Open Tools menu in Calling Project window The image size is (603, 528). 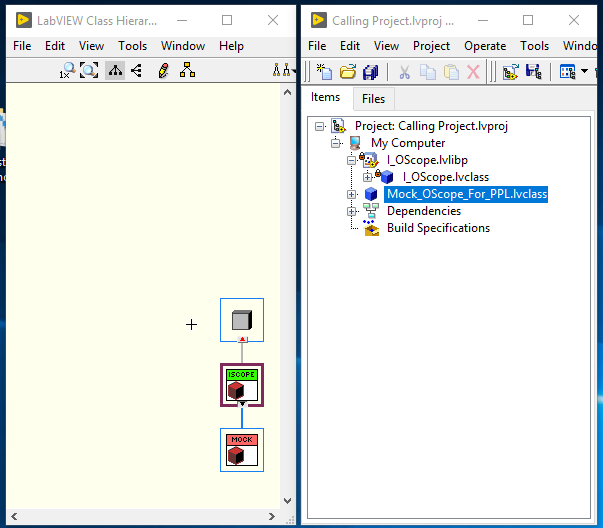(x=534, y=46)
